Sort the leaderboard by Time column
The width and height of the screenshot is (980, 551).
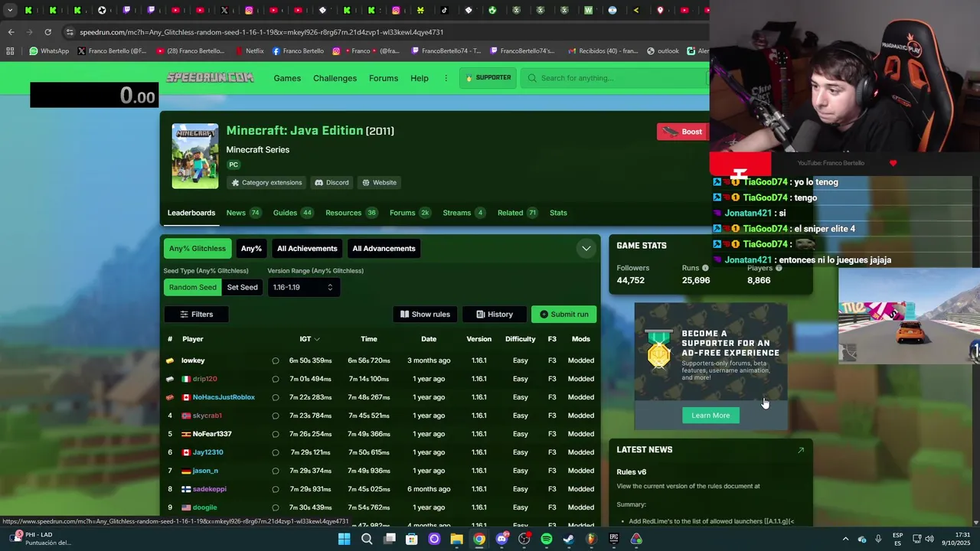click(x=369, y=339)
